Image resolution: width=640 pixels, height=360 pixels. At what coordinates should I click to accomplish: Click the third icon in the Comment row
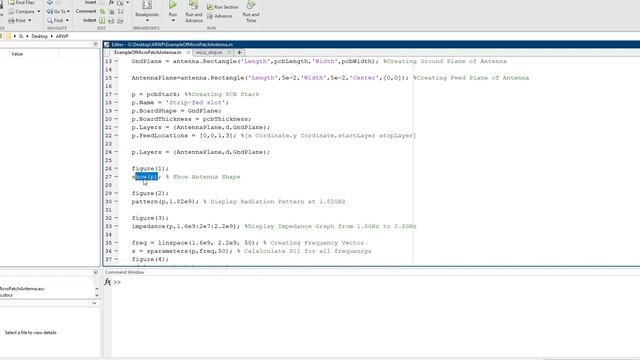(120, 11)
